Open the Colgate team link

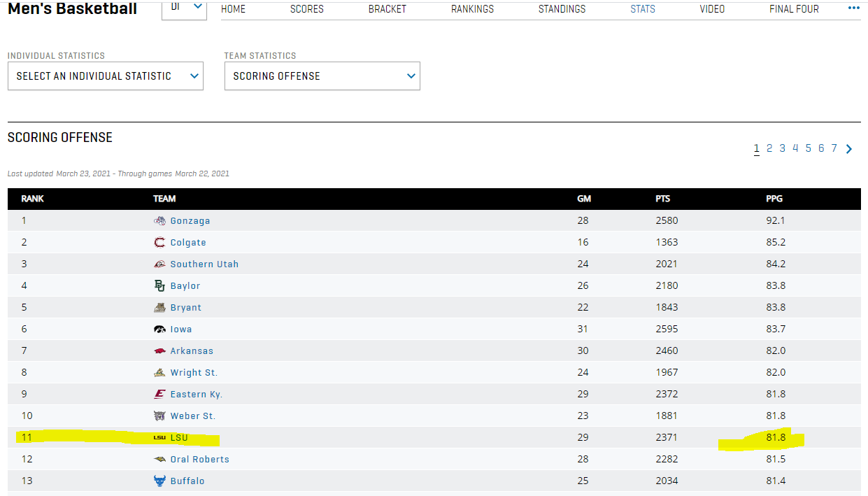pos(188,243)
